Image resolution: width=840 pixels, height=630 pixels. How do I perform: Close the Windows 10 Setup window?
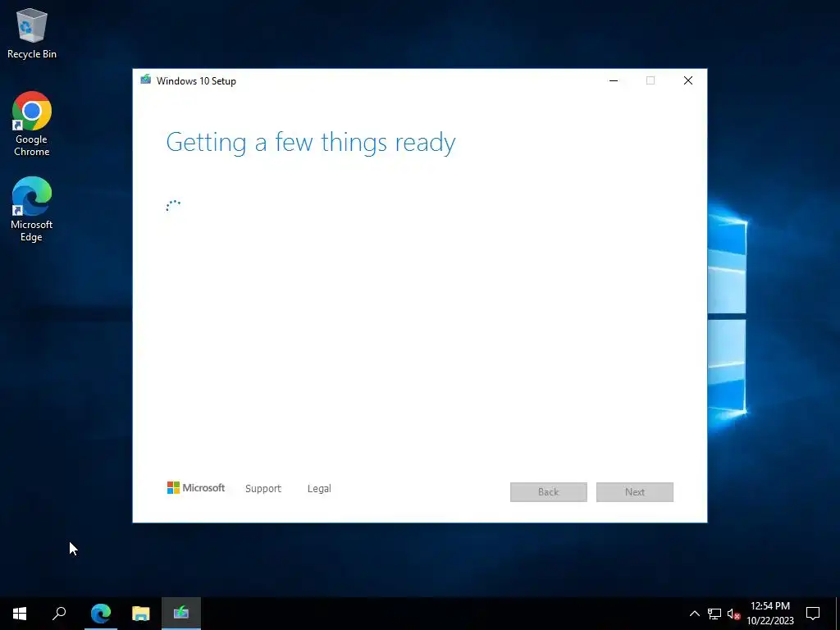688,80
